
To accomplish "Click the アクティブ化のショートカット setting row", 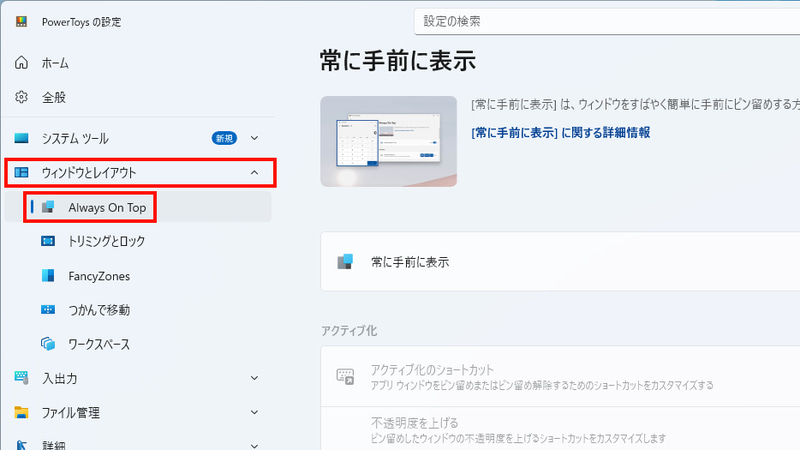I will 560,377.
